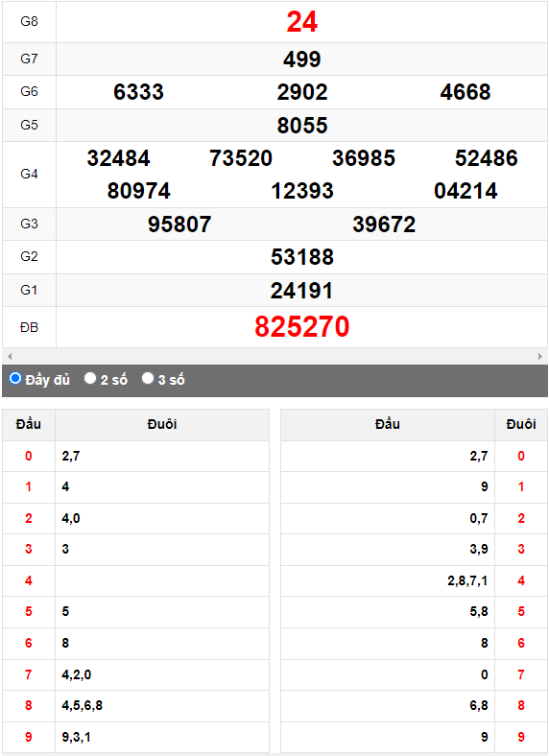Click the G1 number 24191
Screen dimensions: 549x756
click(302, 291)
